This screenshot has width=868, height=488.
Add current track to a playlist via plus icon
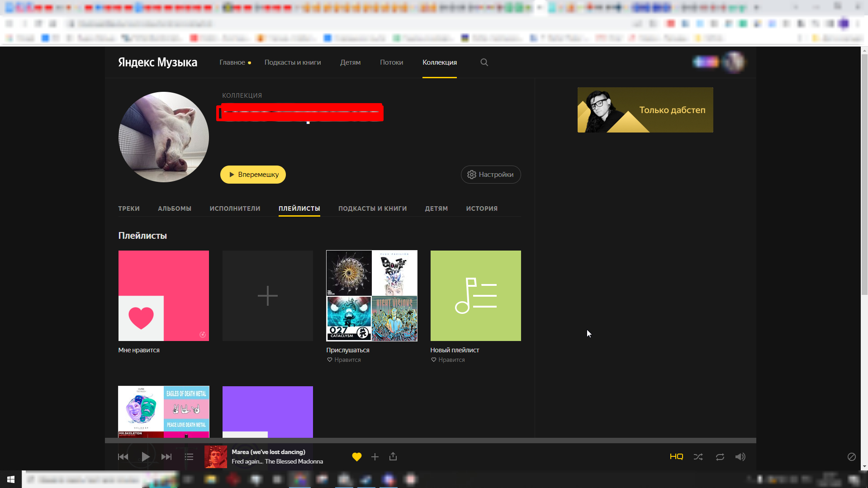[375, 457]
